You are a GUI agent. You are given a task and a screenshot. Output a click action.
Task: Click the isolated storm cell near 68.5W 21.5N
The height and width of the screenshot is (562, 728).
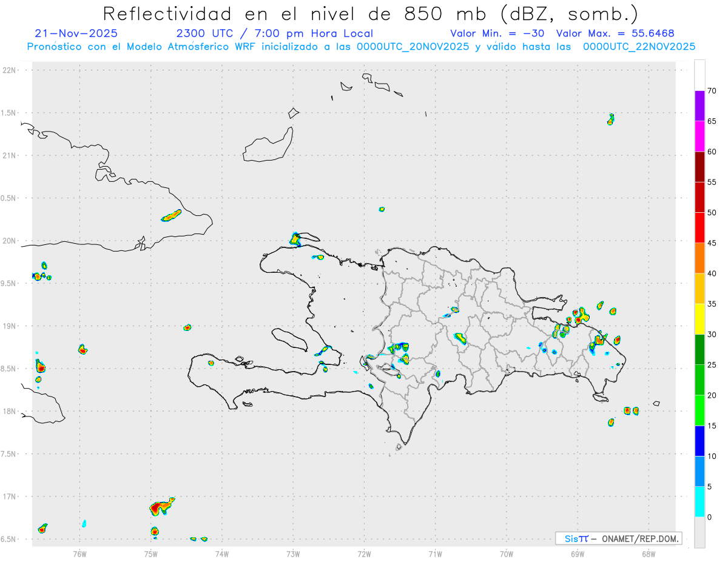coord(611,119)
